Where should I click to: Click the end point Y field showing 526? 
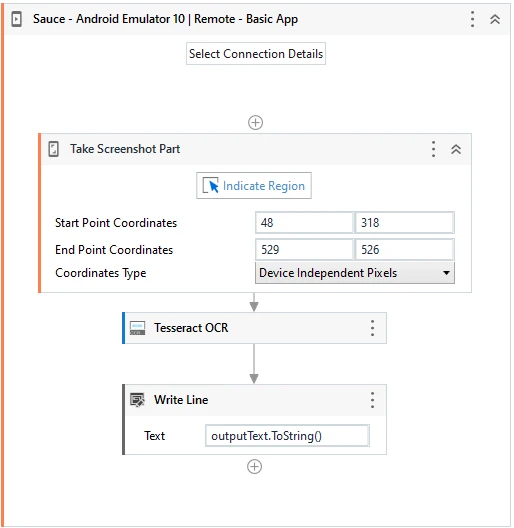coord(404,250)
